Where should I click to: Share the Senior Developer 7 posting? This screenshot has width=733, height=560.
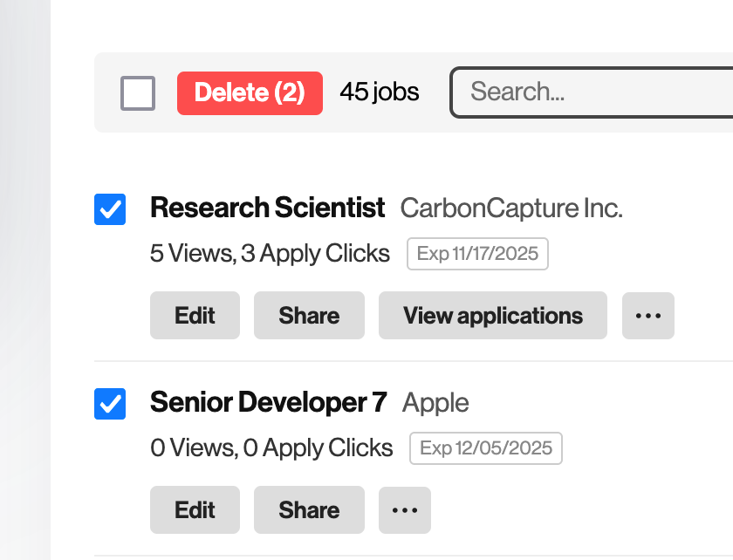pos(309,510)
